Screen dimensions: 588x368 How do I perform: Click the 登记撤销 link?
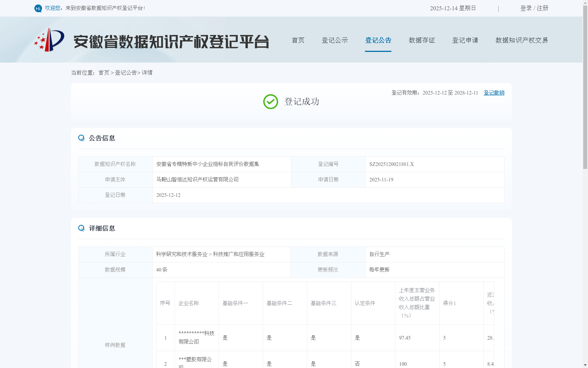[494, 93]
